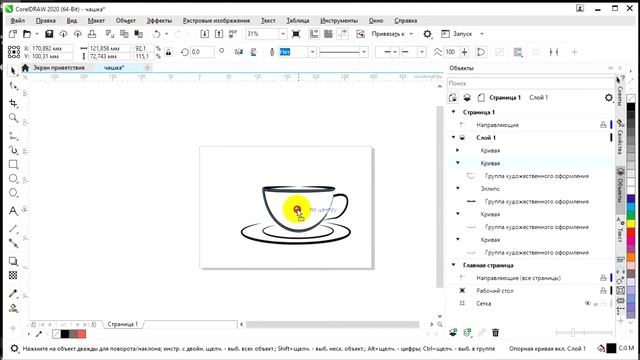Pick the red swatch in the document palette
640x360 pixels.
pos(82,334)
